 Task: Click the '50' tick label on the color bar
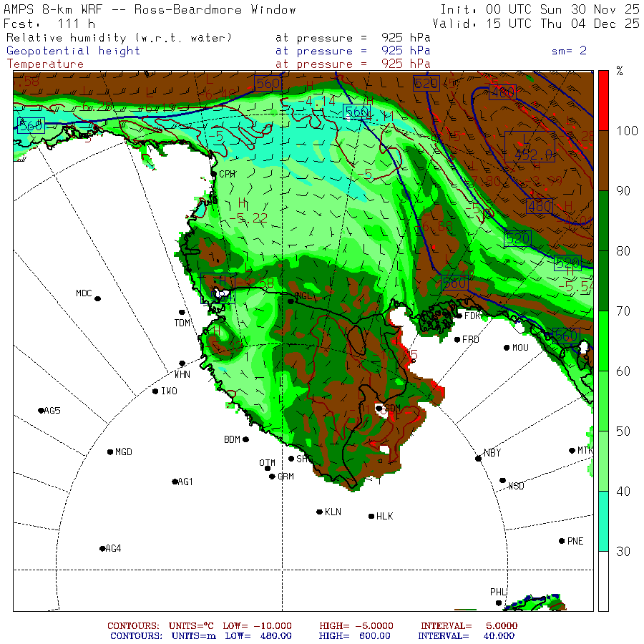pos(623,431)
